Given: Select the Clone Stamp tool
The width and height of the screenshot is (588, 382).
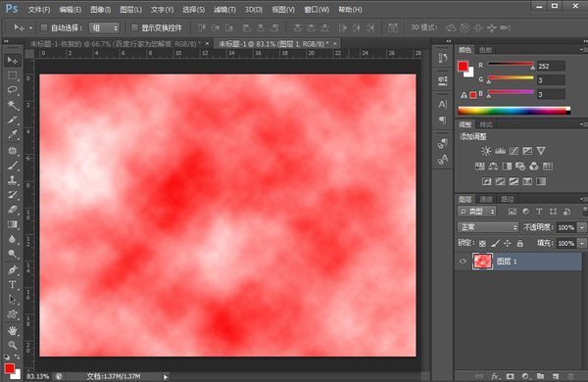Looking at the screenshot, I should 13,180.
